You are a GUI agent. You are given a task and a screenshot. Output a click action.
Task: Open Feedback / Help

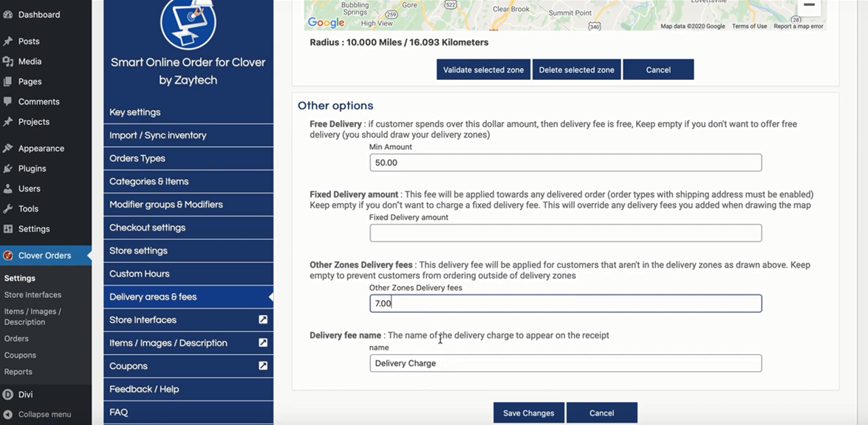pos(188,389)
